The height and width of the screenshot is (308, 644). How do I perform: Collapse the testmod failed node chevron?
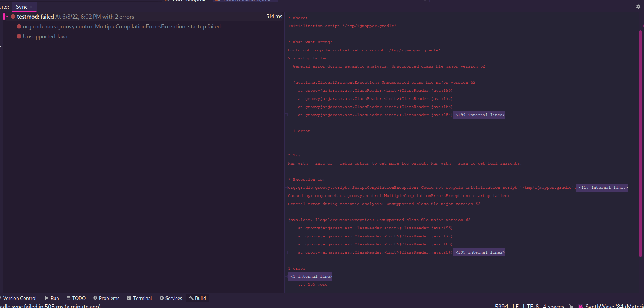(x=7, y=17)
